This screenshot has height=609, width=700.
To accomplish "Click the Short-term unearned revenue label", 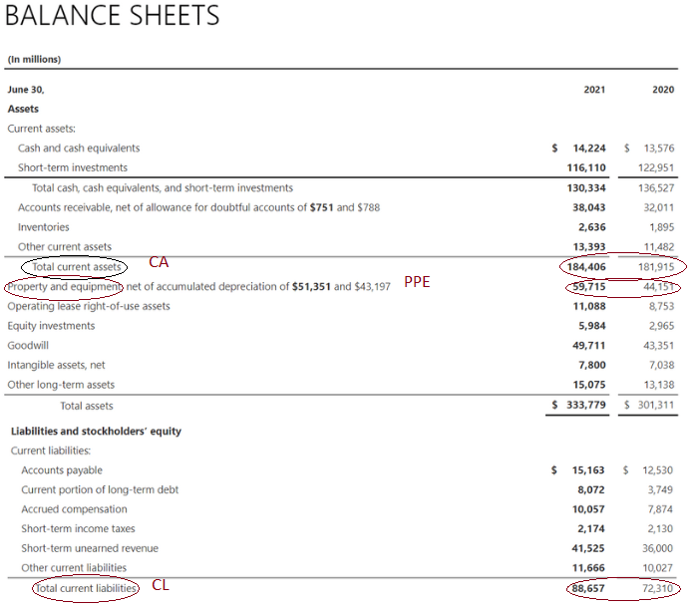I will point(90,548).
